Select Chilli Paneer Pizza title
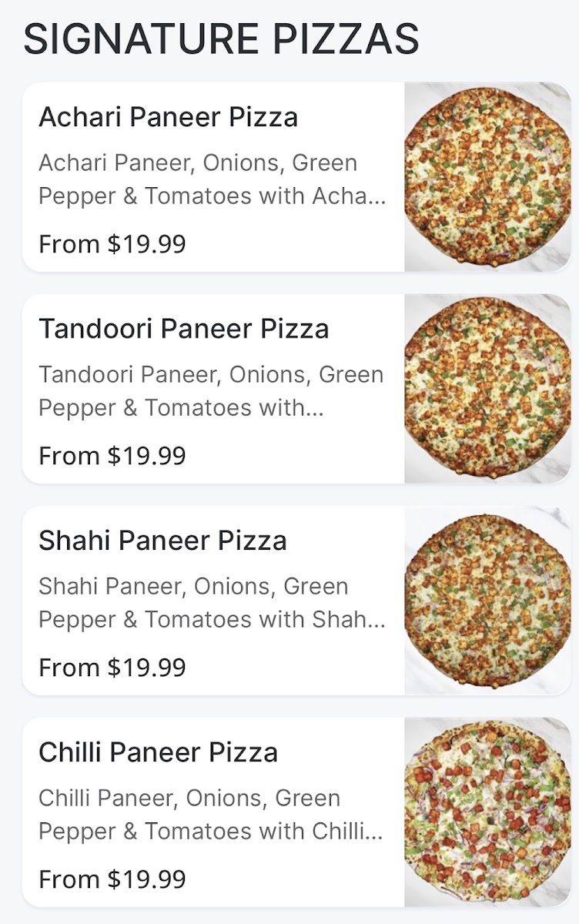The image size is (579, 924). click(158, 752)
